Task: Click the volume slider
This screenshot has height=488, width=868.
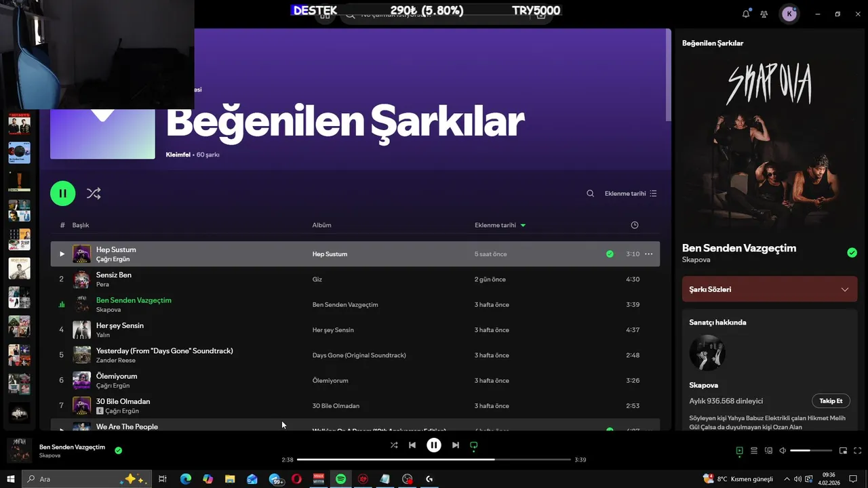Action: (811, 451)
